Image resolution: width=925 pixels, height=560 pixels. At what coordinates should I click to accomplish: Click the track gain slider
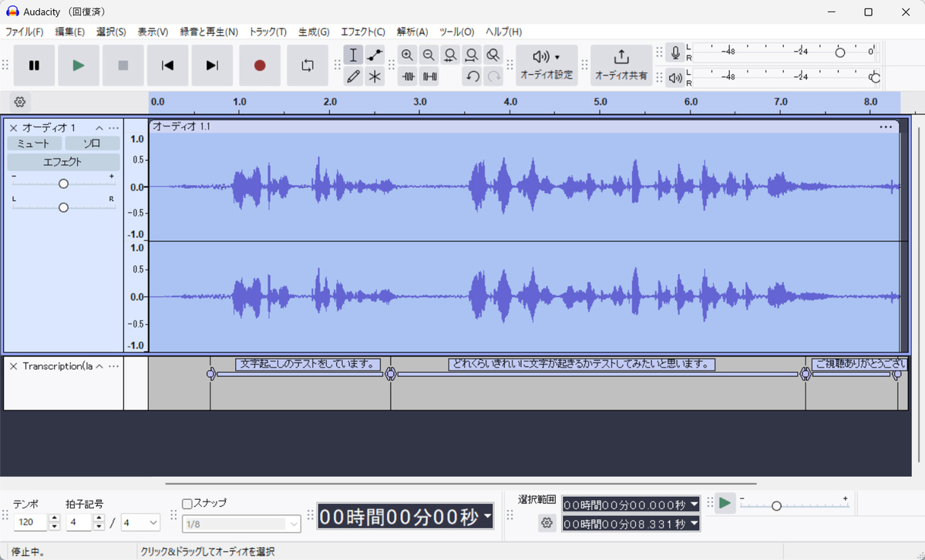tap(64, 183)
